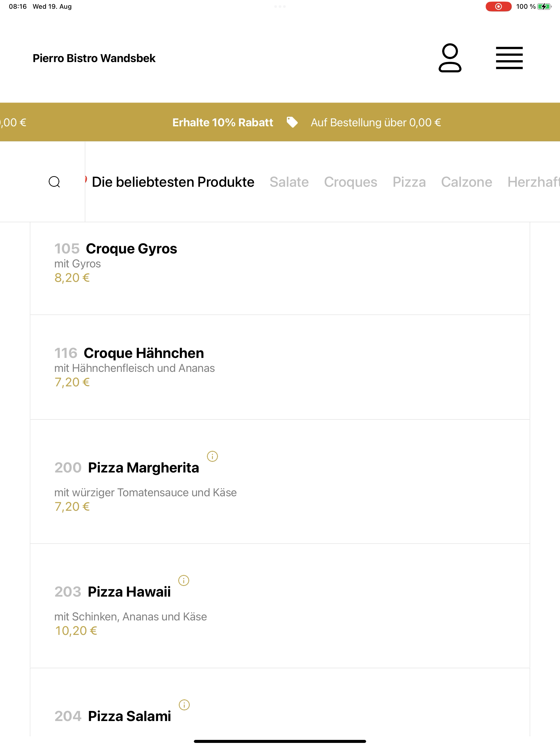Tap the discount tag icon in banner
The height and width of the screenshot is (747, 560).
(x=292, y=122)
